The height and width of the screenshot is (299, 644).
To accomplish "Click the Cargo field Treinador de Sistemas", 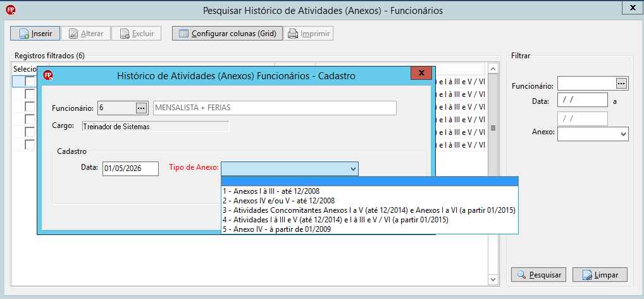I will (155, 126).
